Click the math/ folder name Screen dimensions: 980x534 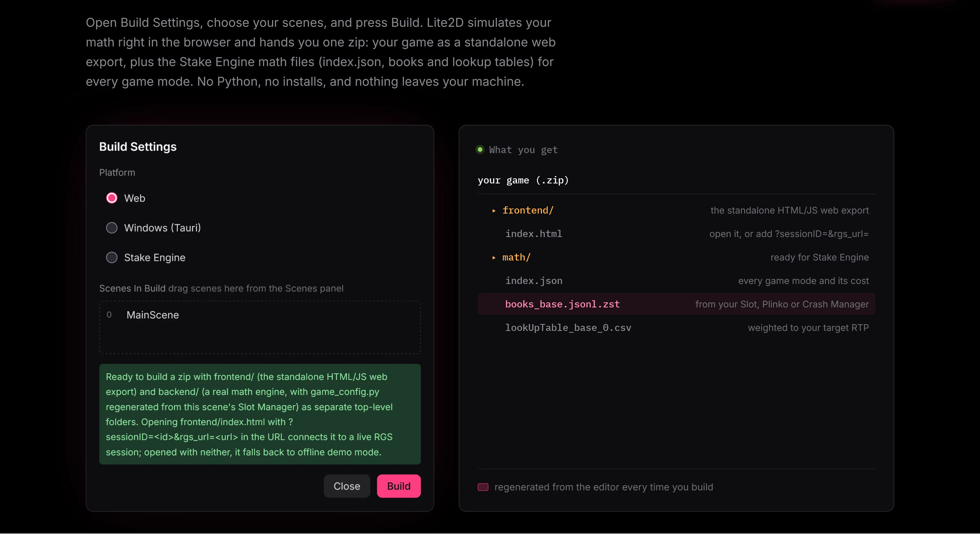(516, 257)
